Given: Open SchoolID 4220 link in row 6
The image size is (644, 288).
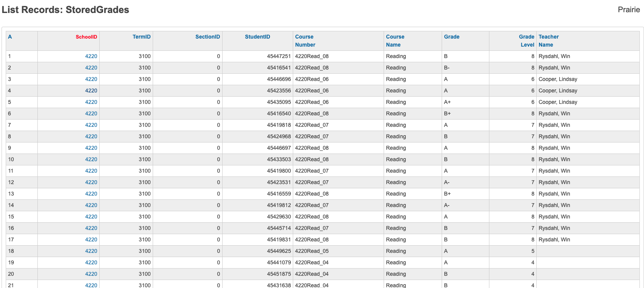Looking at the screenshot, I should (x=91, y=113).
